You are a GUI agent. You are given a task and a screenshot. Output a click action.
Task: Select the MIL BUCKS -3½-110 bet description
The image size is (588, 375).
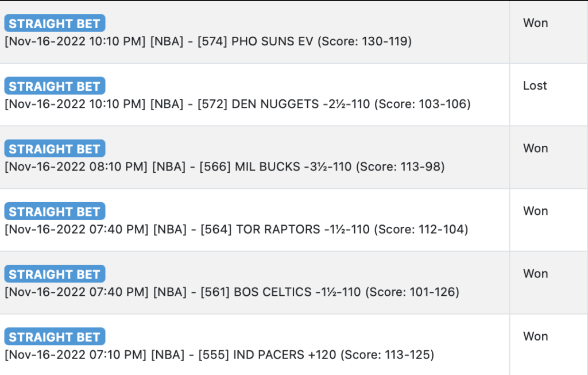225,167
